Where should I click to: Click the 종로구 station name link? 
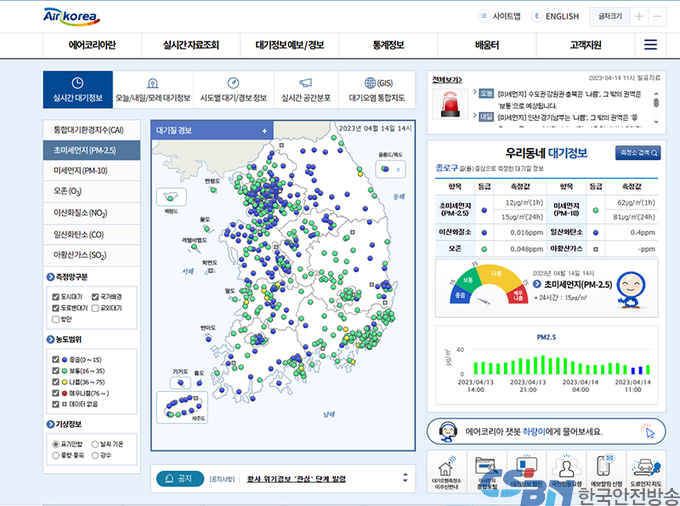pyautogui.click(x=447, y=168)
